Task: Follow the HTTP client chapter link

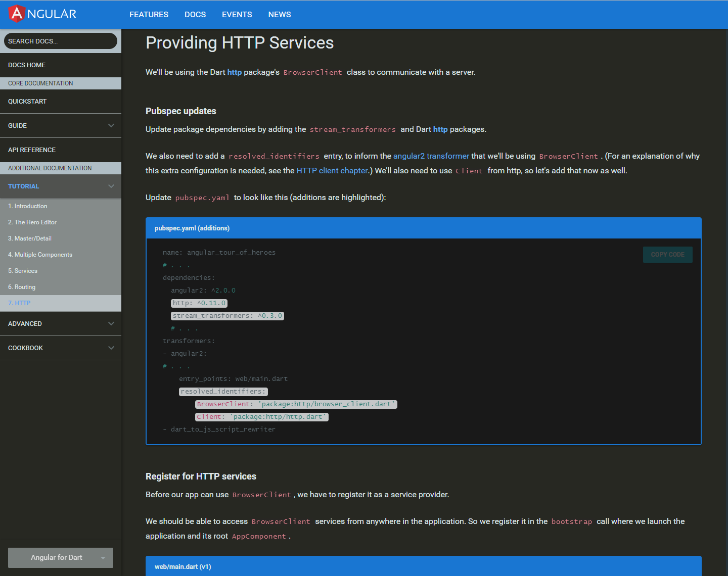Action: pos(332,171)
